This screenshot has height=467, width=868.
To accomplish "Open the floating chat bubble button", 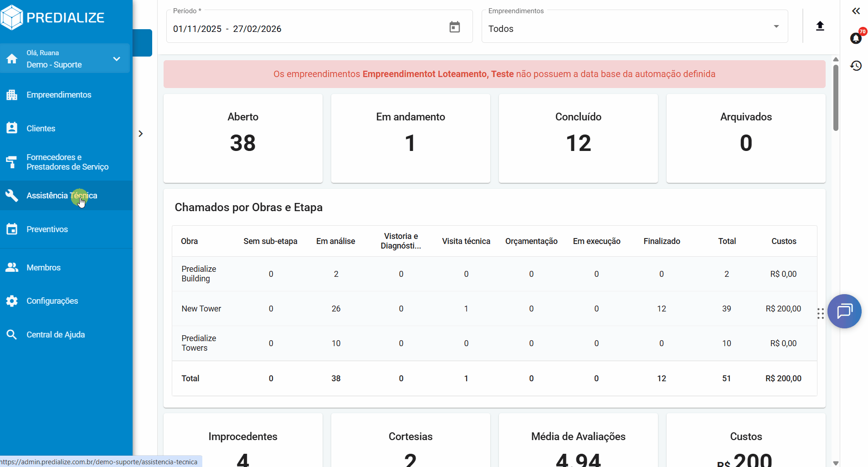I will point(844,311).
